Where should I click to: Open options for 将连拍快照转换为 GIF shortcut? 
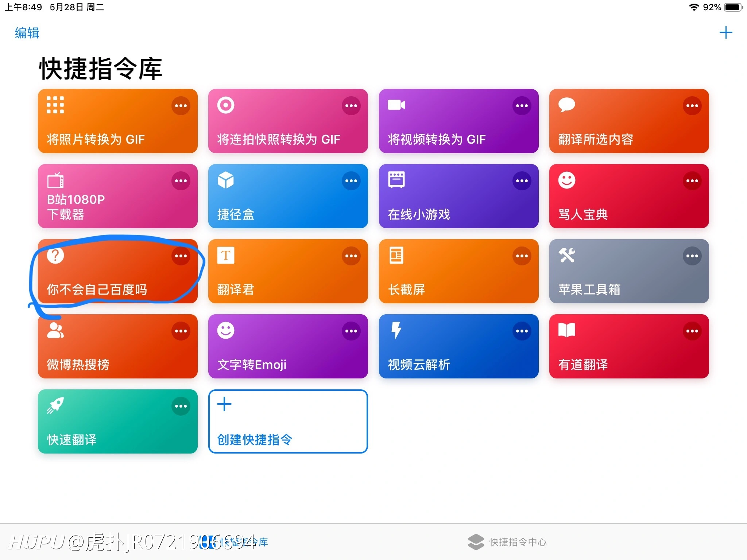[x=351, y=106]
